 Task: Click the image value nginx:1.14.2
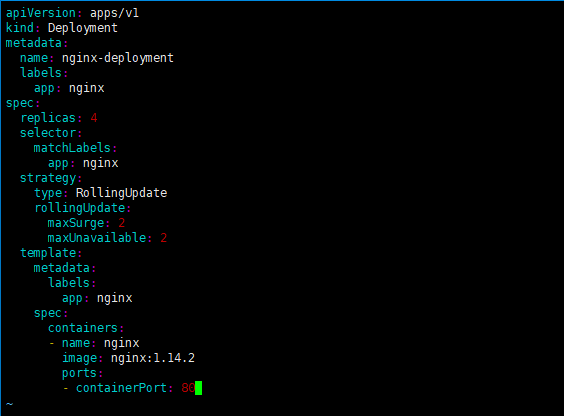153,358
